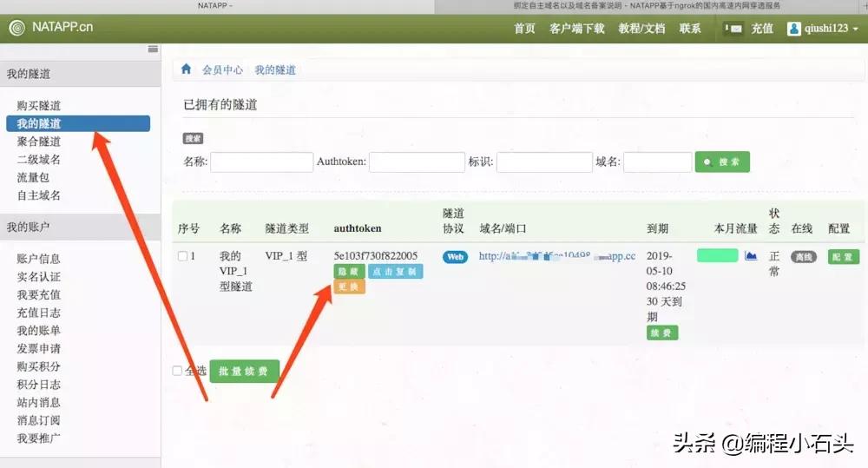Open the qiushi123 account dropdown

point(823,29)
